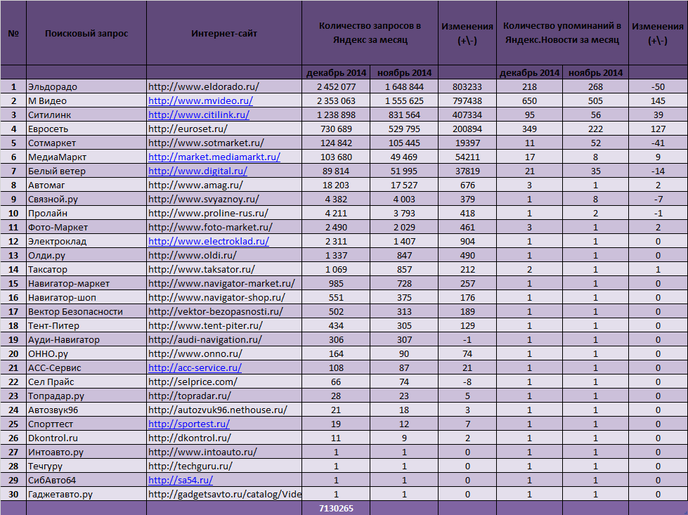Select the cell 'Связной.ру'

click(86, 199)
